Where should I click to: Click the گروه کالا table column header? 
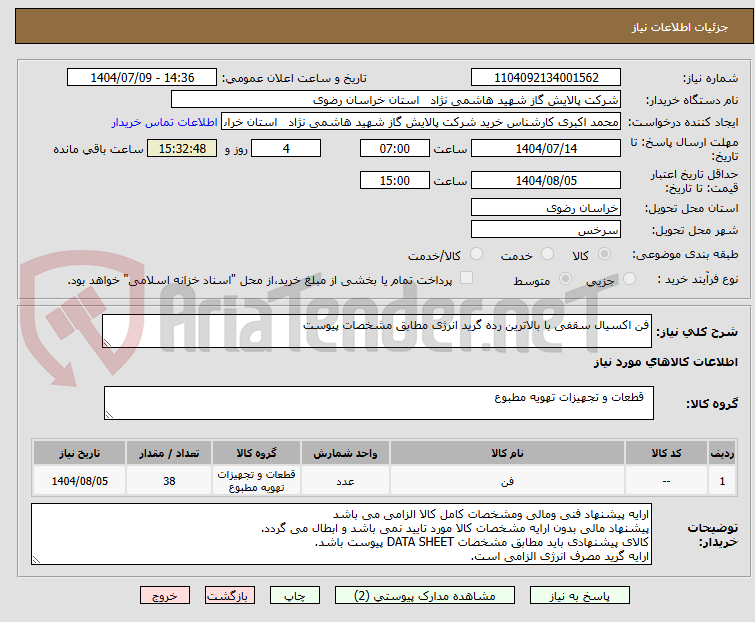coord(257,453)
